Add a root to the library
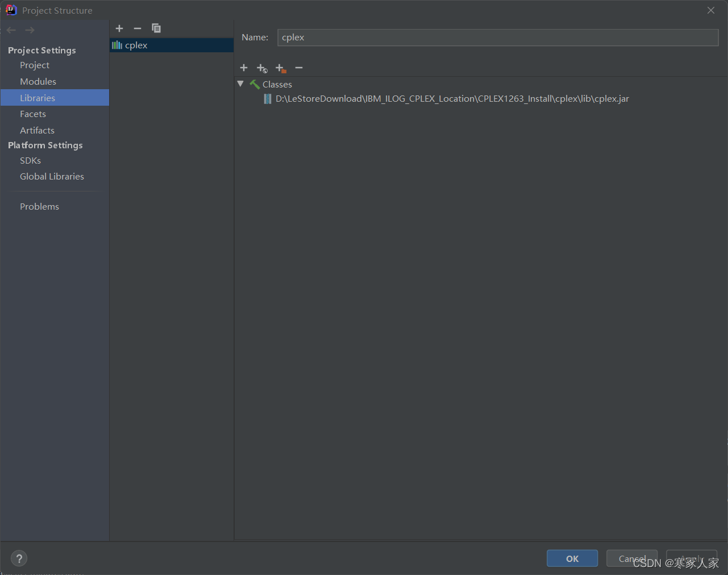Image resolution: width=728 pixels, height=575 pixels. [x=244, y=68]
